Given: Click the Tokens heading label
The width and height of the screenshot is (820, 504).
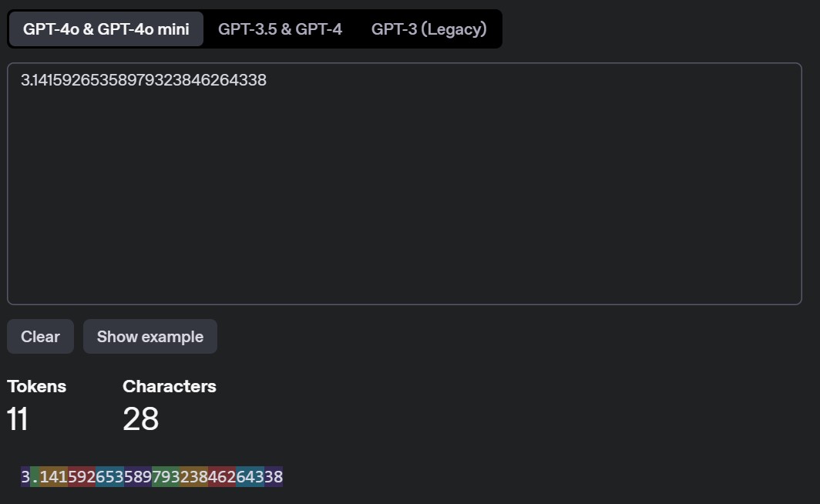Looking at the screenshot, I should coord(37,386).
